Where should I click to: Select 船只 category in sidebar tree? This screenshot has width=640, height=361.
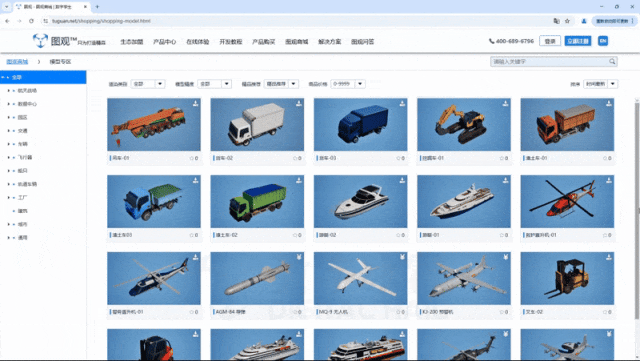click(22, 171)
